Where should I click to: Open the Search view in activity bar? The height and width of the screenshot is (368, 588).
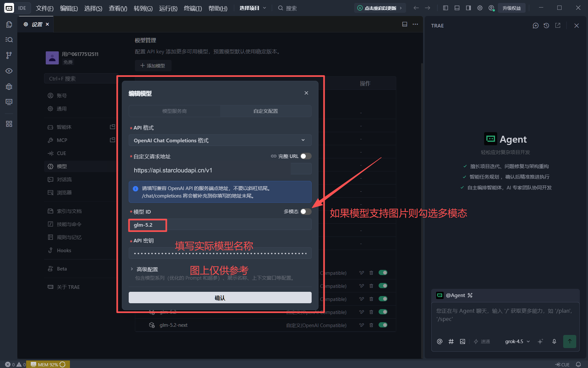[9, 40]
